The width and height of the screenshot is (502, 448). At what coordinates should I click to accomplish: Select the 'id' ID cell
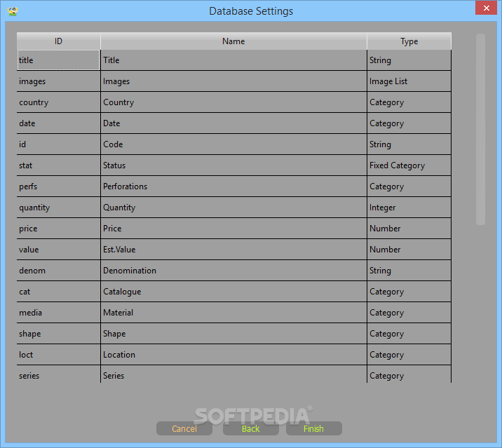59,144
